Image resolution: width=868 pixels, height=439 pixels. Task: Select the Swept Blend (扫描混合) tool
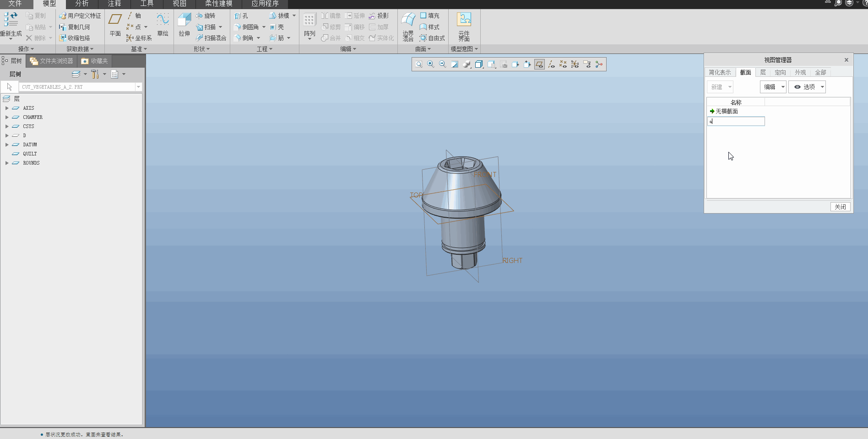(x=211, y=38)
